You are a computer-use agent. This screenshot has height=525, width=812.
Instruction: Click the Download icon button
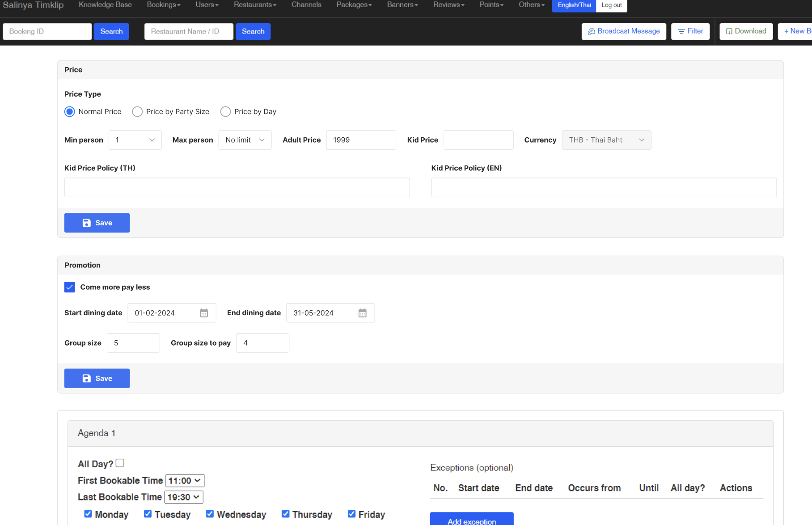click(x=745, y=31)
